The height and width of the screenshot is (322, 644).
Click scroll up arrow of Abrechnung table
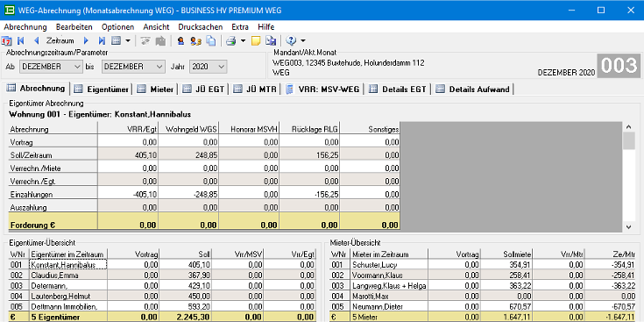[629, 126]
